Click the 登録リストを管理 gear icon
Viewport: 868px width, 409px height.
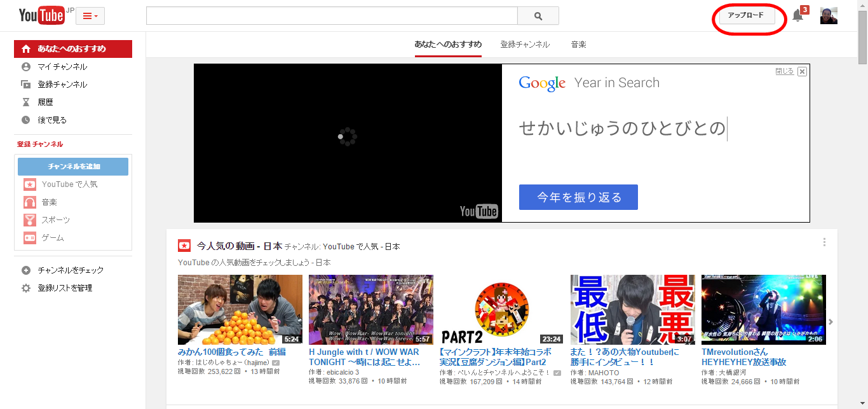click(x=26, y=288)
